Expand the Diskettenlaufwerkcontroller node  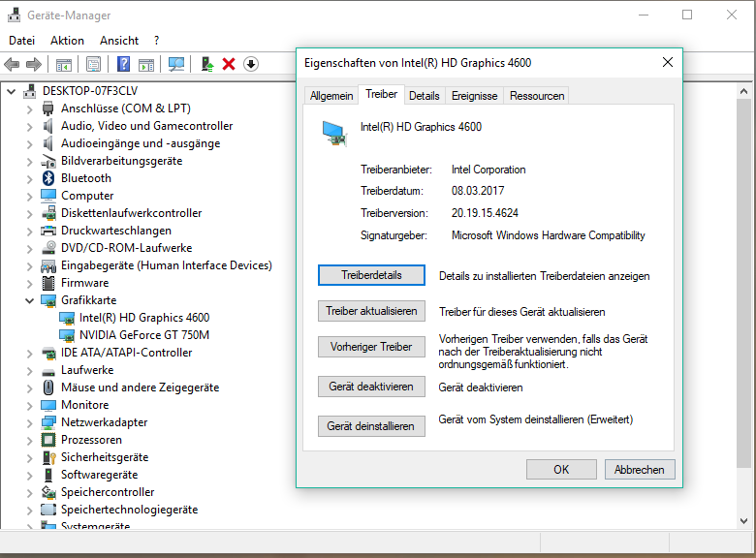tap(29, 213)
